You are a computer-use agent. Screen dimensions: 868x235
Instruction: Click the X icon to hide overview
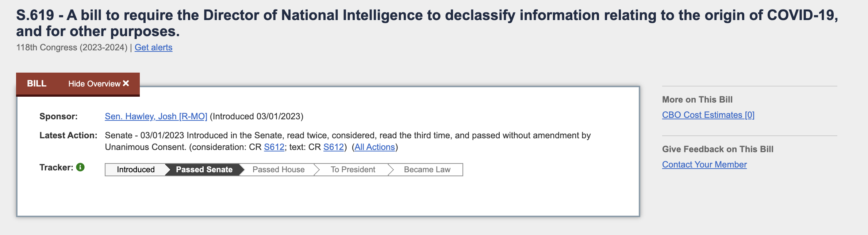[126, 84]
